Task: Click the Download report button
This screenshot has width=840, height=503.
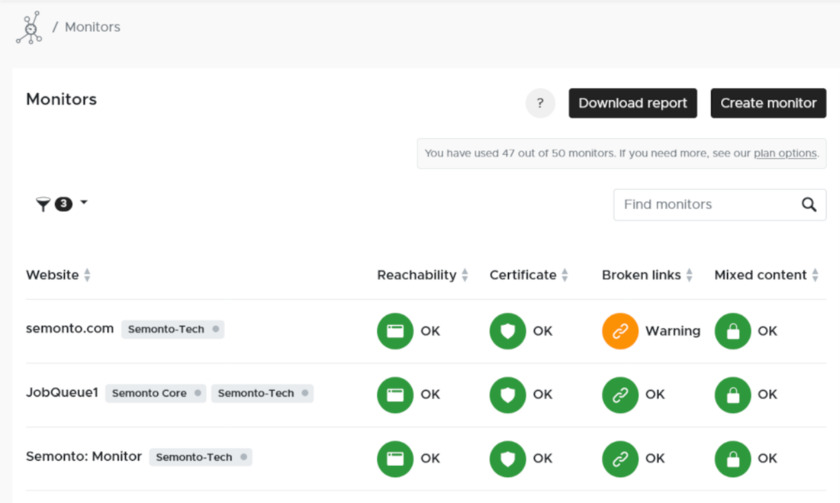Action: pyautogui.click(x=633, y=103)
